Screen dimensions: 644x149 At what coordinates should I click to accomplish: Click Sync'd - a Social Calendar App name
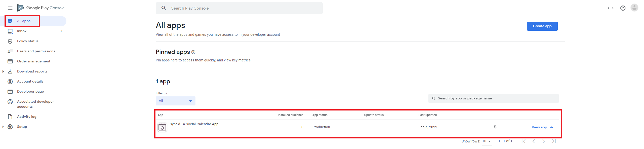(x=194, y=124)
